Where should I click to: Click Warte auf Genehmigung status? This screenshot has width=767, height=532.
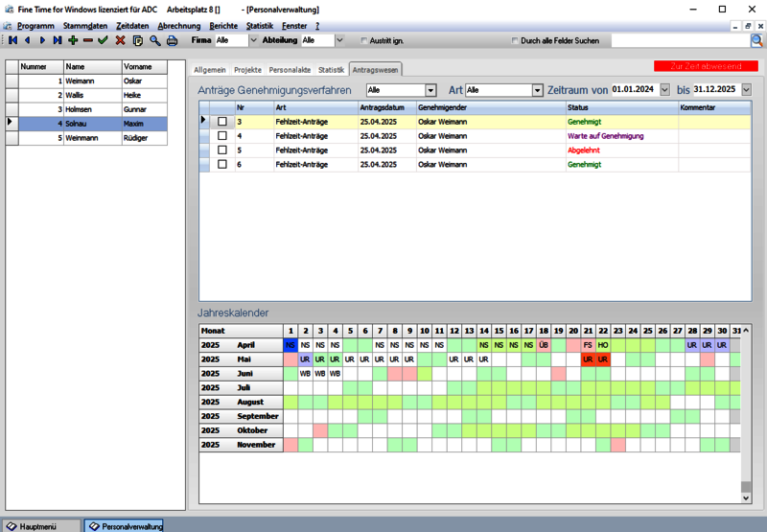coord(606,136)
